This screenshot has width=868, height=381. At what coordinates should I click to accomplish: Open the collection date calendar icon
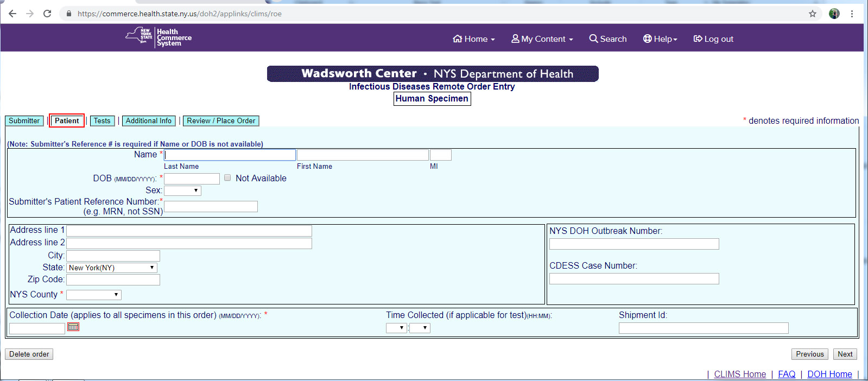[x=73, y=327]
